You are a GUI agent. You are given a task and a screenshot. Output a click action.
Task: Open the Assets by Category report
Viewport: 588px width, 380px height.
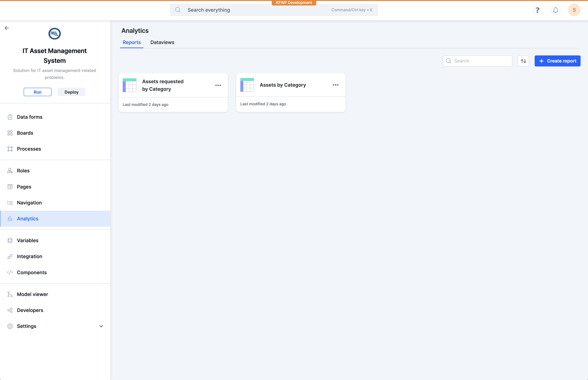[291, 93]
